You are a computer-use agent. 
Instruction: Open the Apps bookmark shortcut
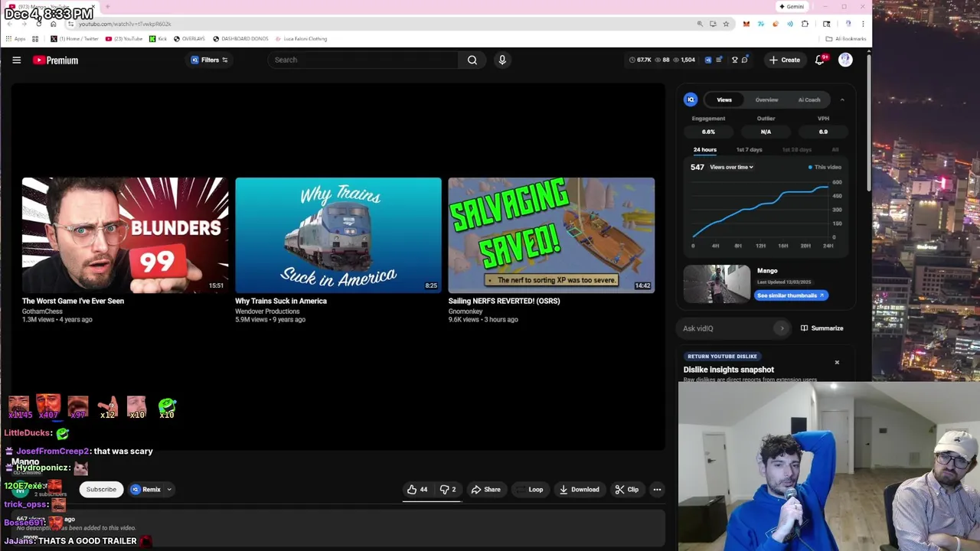pyautogui.click(x=15, y=38)
